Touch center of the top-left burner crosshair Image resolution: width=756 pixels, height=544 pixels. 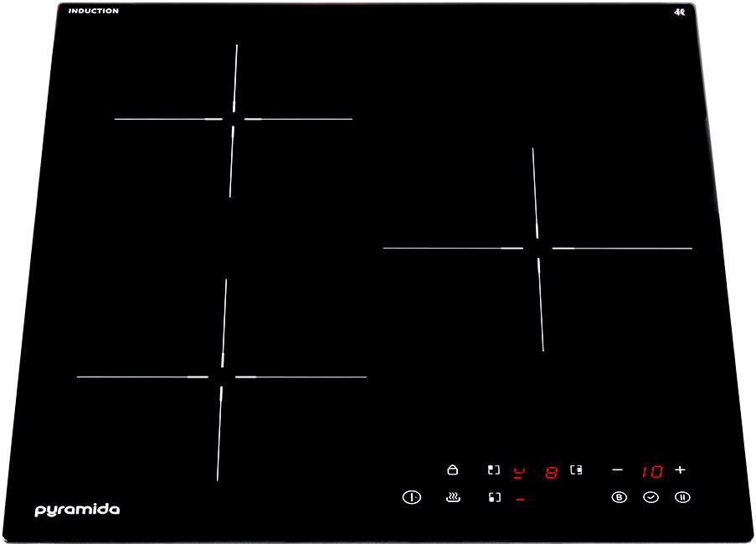[234, 119]
